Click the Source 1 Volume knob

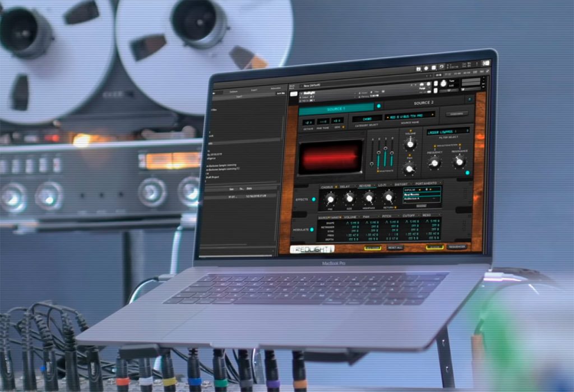(410, 144)
